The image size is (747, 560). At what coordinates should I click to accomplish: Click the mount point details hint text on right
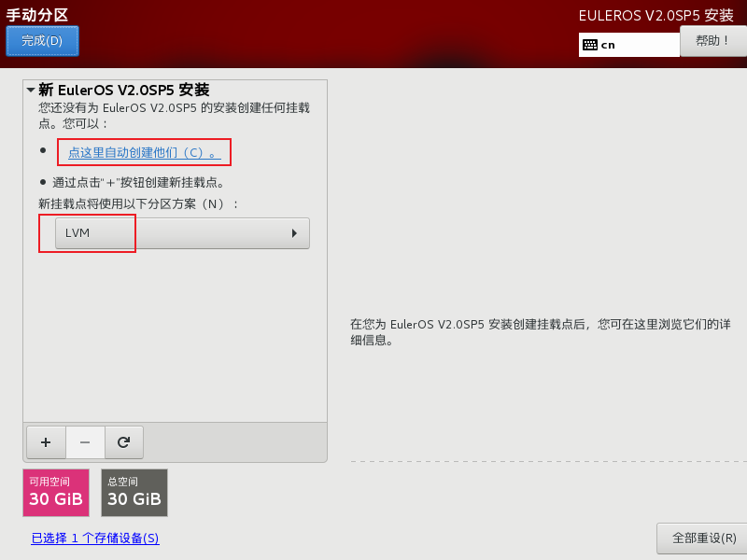pyautogui.click(x=541, y=332)
